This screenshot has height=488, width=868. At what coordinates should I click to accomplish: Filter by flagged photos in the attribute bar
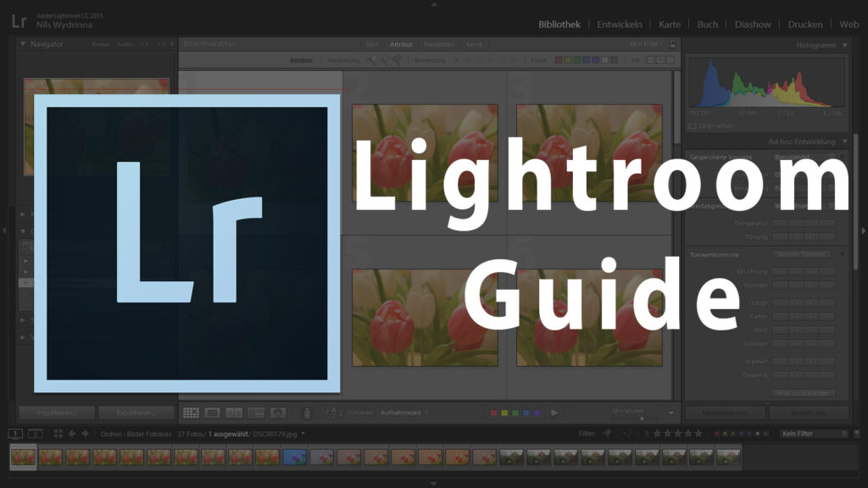371,60
